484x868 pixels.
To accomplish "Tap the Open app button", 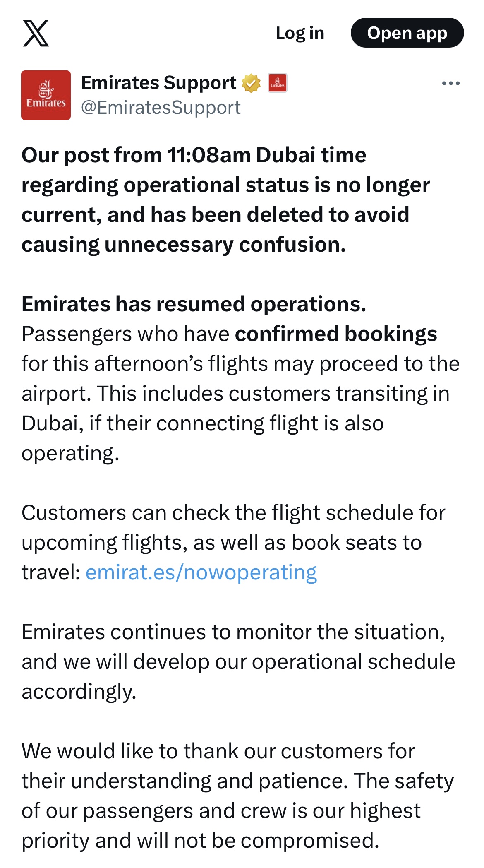I will 407,33.
